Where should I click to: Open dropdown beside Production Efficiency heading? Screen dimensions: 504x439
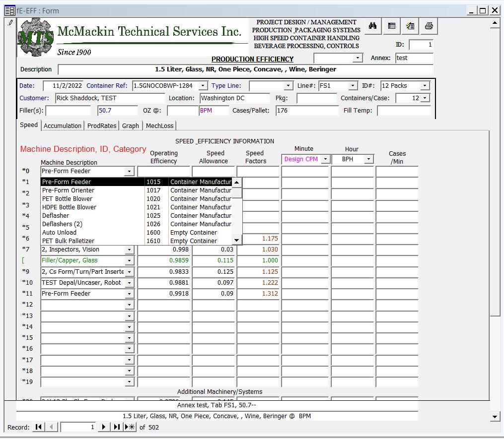[x=357, y=58]
